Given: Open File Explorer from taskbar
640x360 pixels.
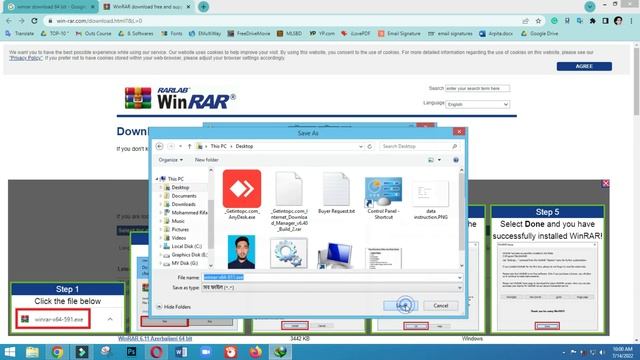Looking at the screenshot, I should point(32,352).
